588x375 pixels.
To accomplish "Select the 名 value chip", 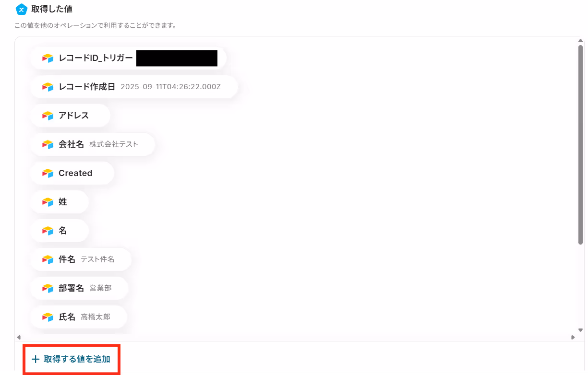I will point(60,231).
